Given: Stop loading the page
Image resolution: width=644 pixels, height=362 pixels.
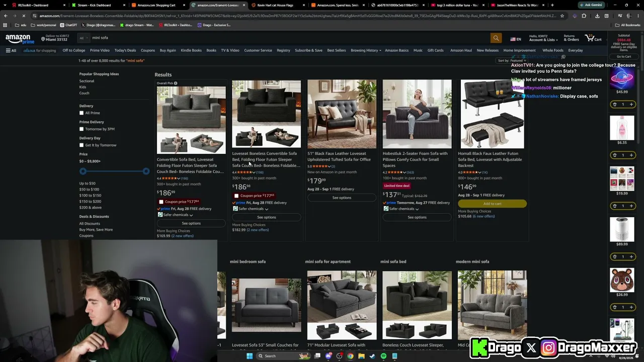Looking at the screenshot, I should tap(25, 16).
